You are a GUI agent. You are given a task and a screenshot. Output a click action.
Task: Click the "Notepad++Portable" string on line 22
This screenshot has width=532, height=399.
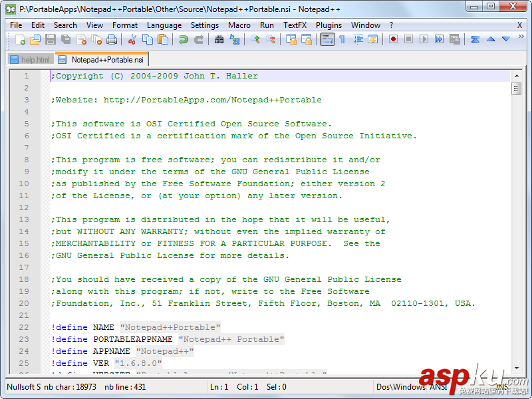[170, 327]
